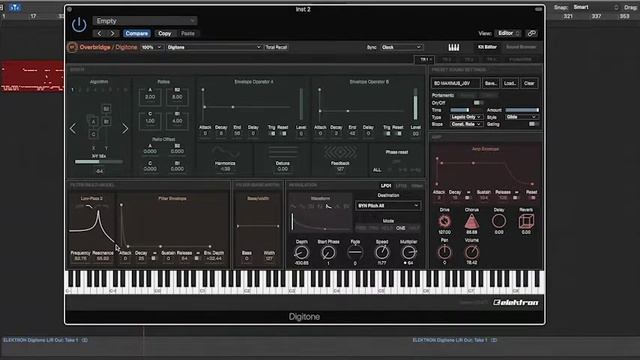
Task: Click the preset Save button
Action: tap(491, 83)
